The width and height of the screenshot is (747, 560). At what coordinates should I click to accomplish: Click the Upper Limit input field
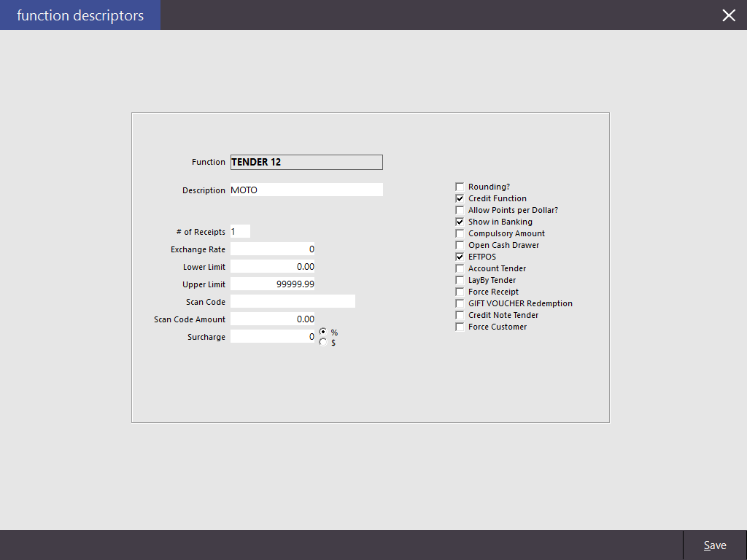(x=273, y=284)
